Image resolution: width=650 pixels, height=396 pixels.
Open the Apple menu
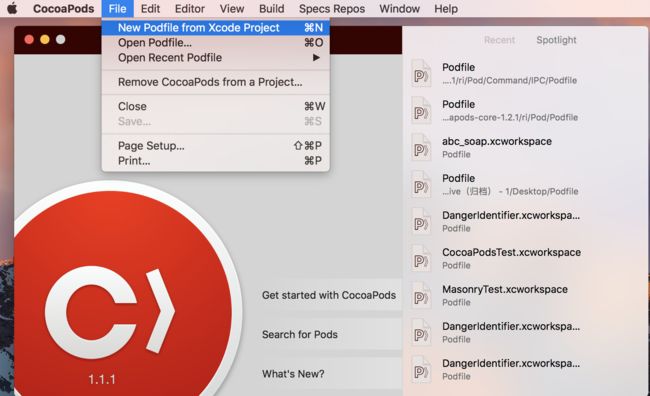pyautogui.click(x=12, y=8)
